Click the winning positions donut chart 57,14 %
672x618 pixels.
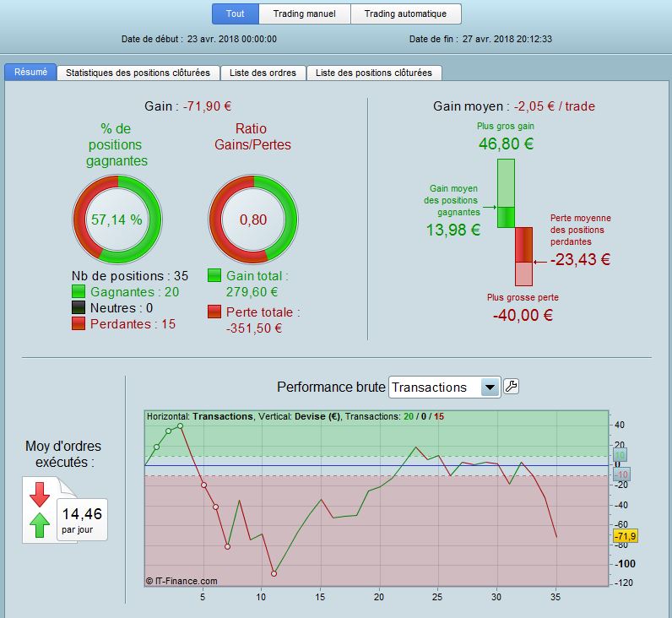[117, 220]
